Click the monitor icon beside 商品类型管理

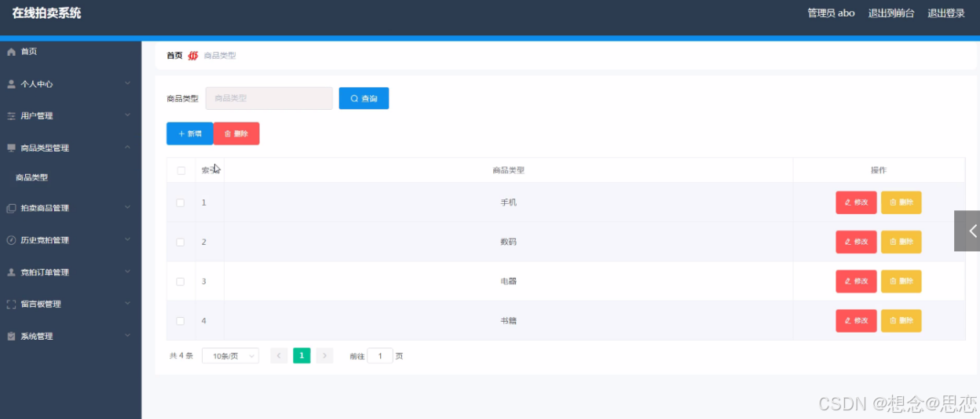click(11, 148)
